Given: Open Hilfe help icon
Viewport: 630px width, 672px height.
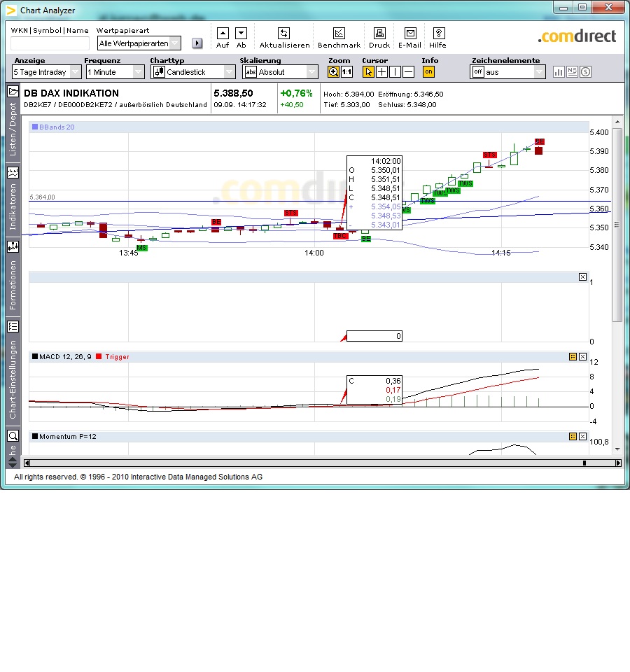Looking at the screenshot, I should (x=439, y=34).
